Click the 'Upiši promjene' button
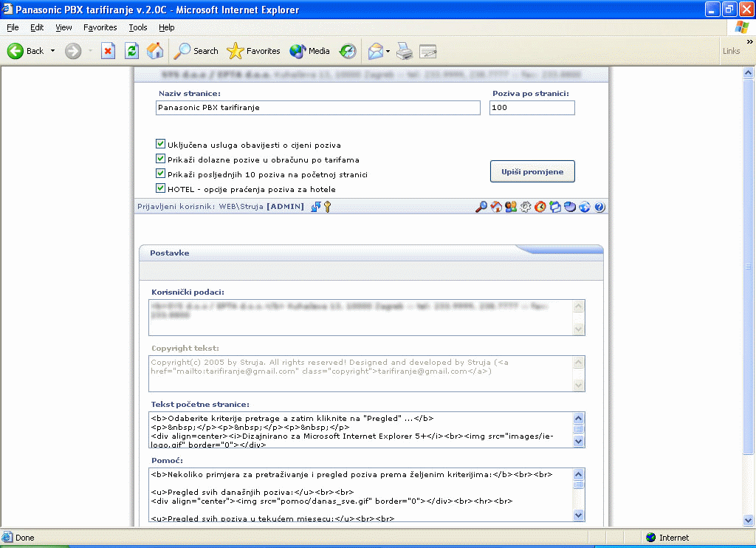This screenshot has width=756, height=548. tap(532, 172)
